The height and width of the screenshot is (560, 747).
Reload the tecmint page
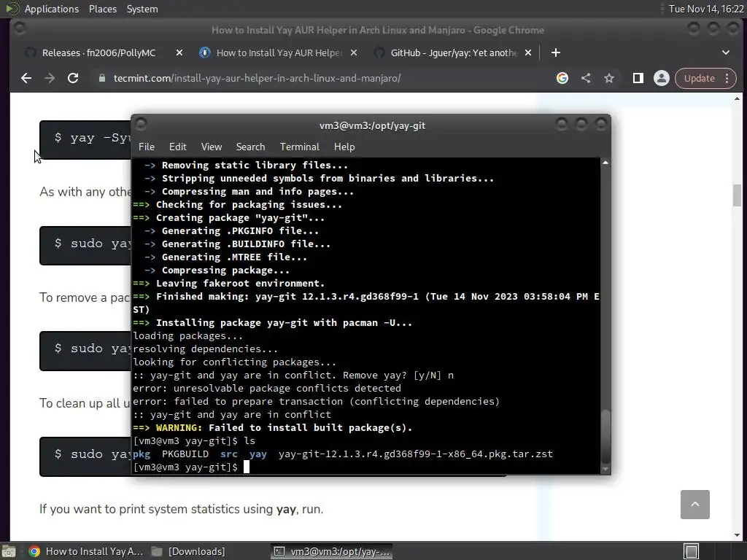coord(73,78)
